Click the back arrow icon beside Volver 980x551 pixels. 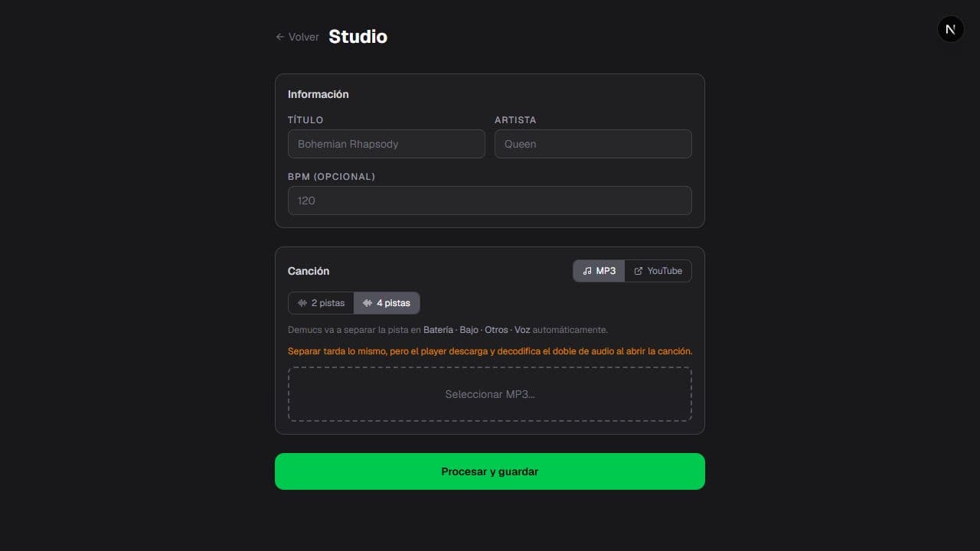(280, 37)
